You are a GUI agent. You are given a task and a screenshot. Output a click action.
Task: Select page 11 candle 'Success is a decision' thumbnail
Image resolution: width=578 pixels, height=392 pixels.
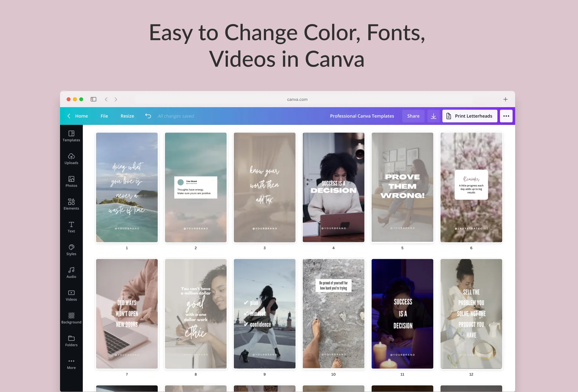(402, 314)
